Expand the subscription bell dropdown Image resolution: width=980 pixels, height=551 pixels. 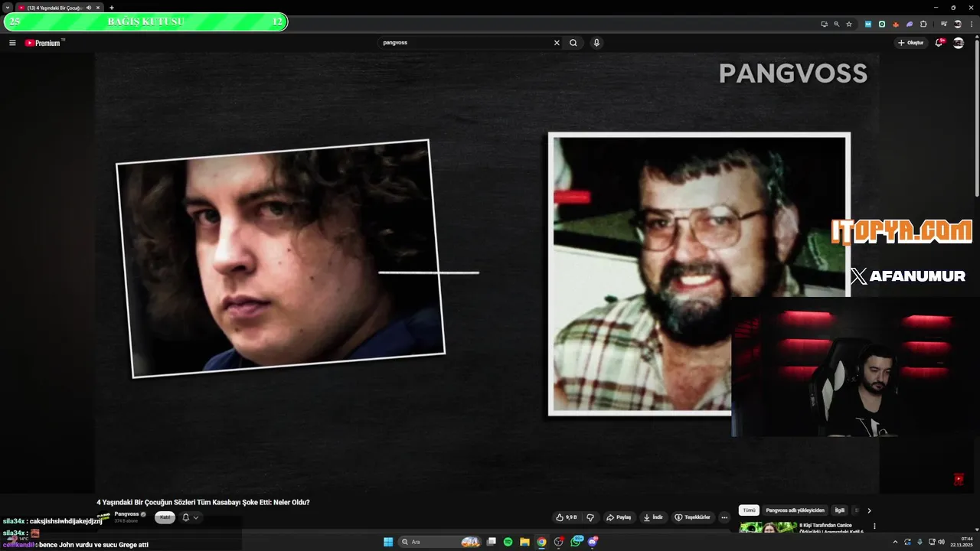190,517
